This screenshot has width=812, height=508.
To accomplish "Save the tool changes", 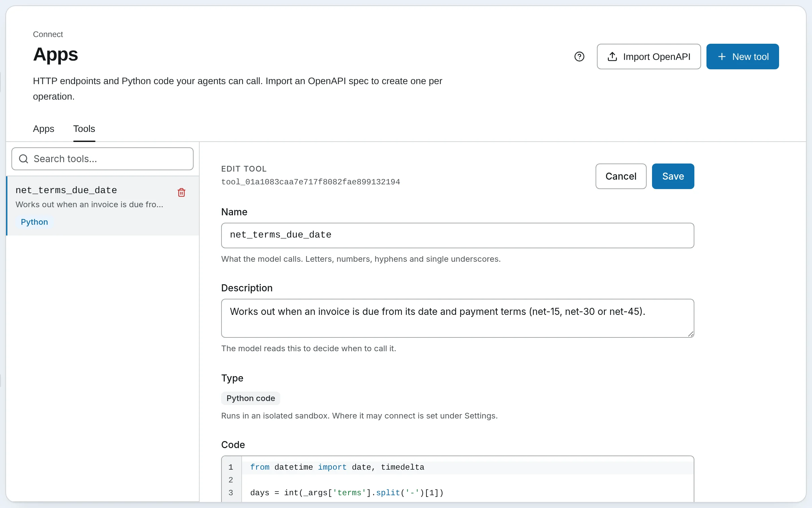I will (x=673, y=176).
